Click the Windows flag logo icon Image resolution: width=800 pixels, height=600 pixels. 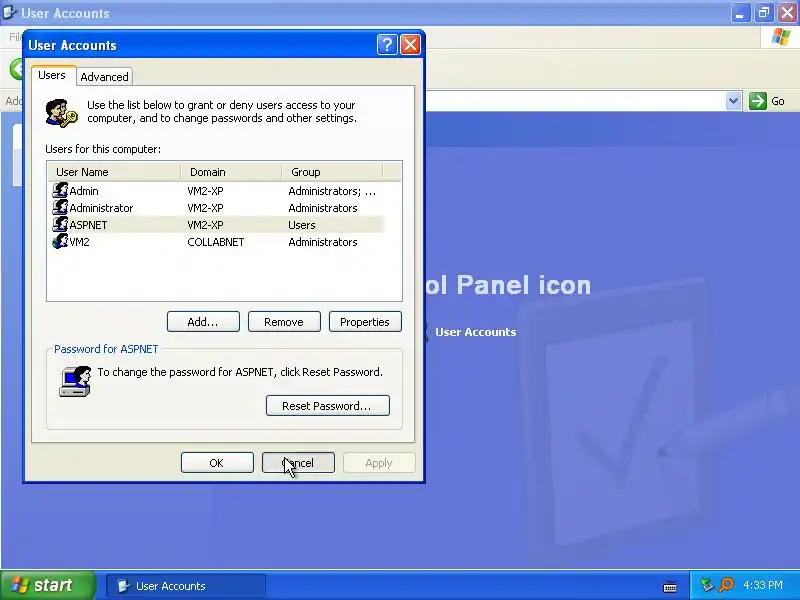coord(781,37)
